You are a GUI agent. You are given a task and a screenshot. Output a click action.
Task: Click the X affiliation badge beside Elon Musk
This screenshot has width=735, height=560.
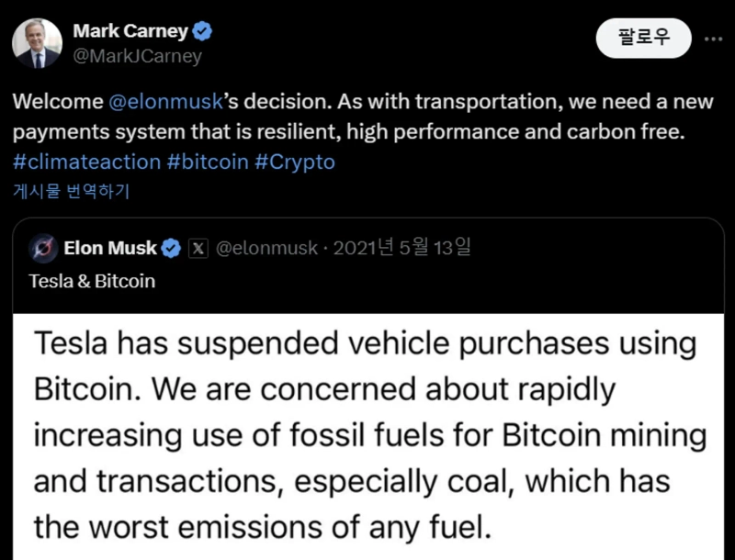(197, 248)
